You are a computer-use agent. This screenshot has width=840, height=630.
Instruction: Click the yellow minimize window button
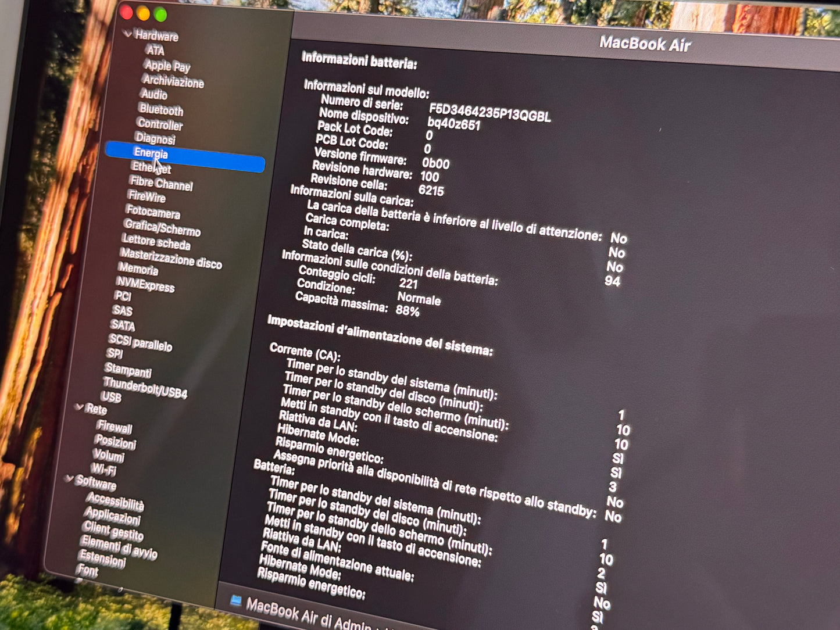point(143,13)
